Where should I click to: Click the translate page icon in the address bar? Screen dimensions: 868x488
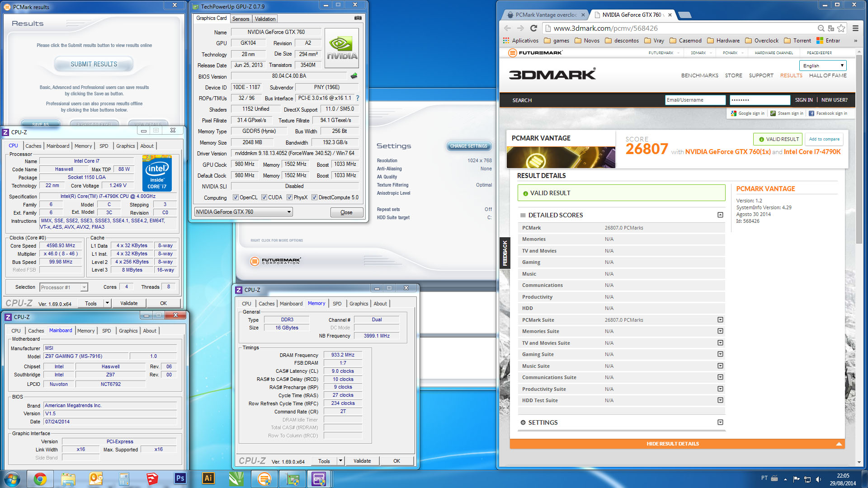coord(831,28)
